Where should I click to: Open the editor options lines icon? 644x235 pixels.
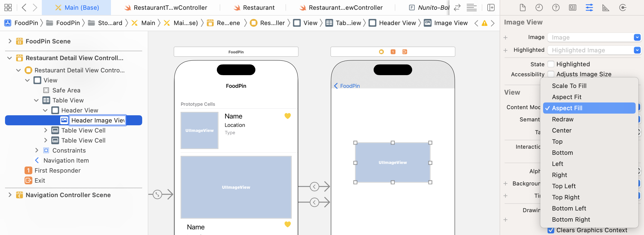(x=472, y=8)
